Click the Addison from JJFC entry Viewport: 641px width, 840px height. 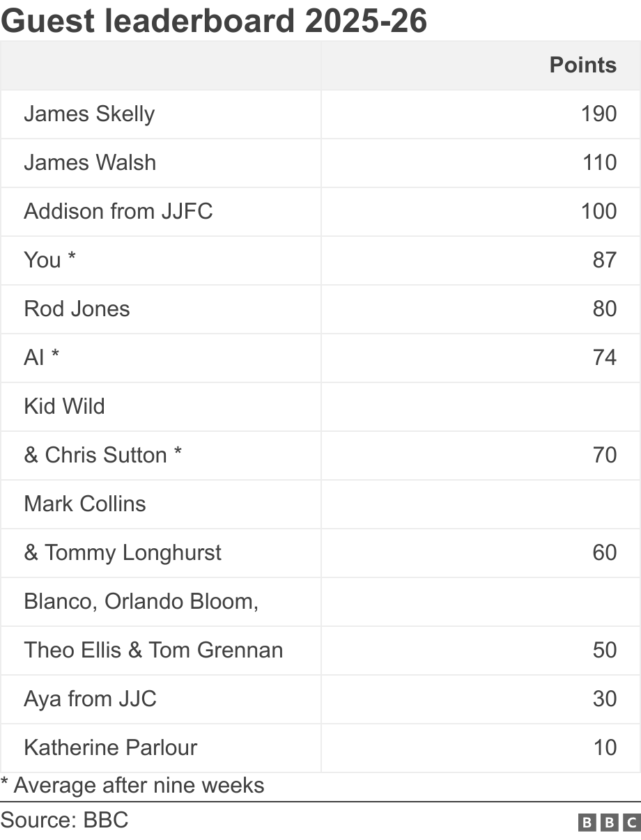pyautogui.click(x=118, y=211)
